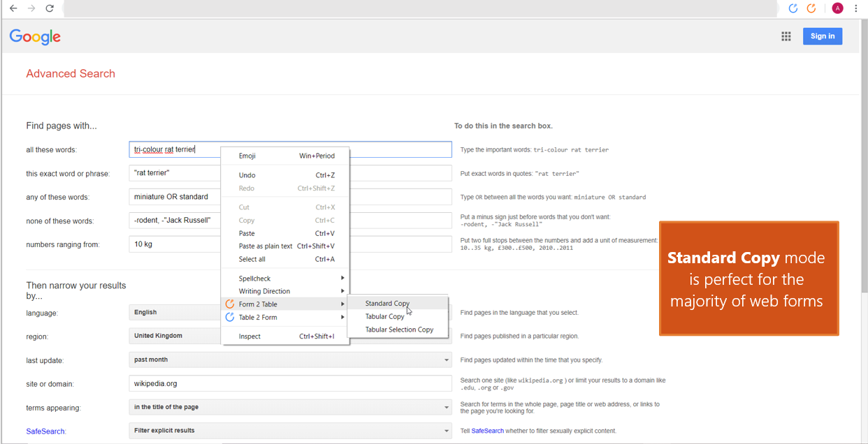This screenshot has width=868, height=444.
Task: Click the browser back arrow
Action: pos(13,8)
